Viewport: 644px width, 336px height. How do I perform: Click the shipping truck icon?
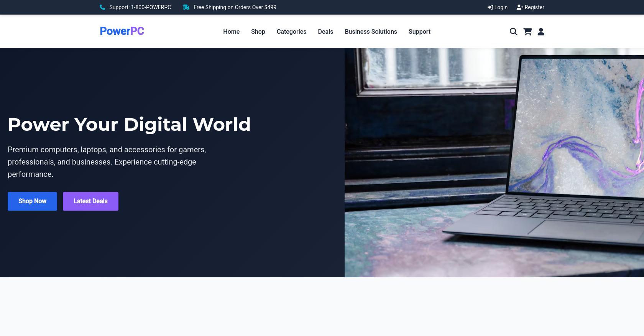(186, 7)
